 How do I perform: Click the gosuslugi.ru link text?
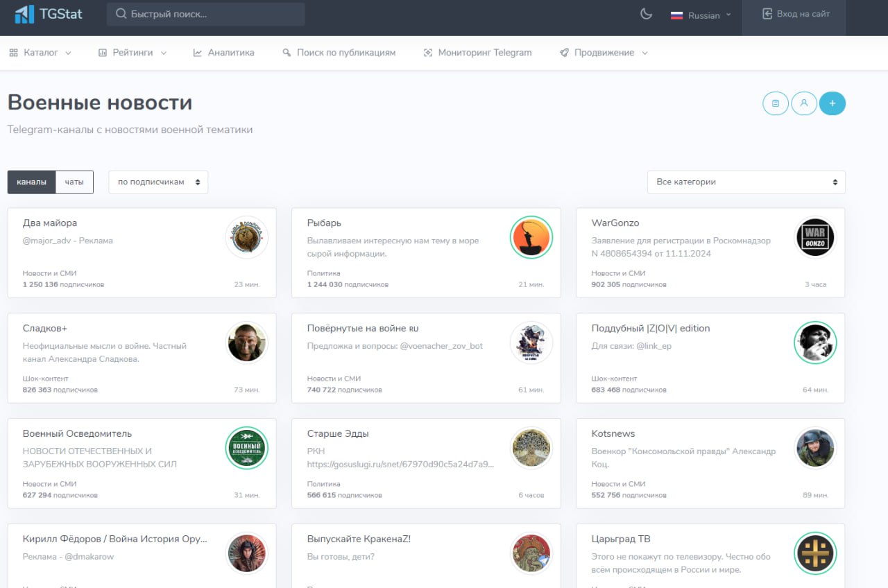click(x=400, y=465)
